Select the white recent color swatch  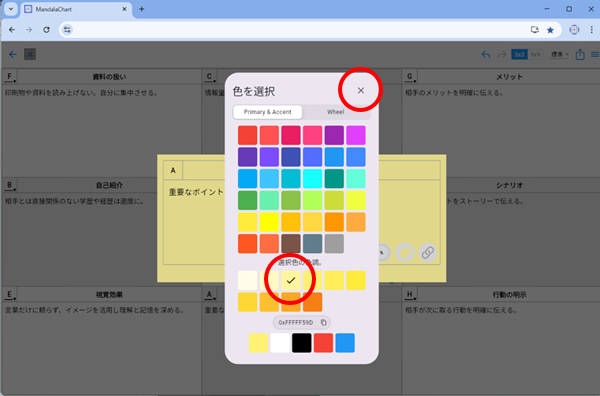click(x=280, y=343)
